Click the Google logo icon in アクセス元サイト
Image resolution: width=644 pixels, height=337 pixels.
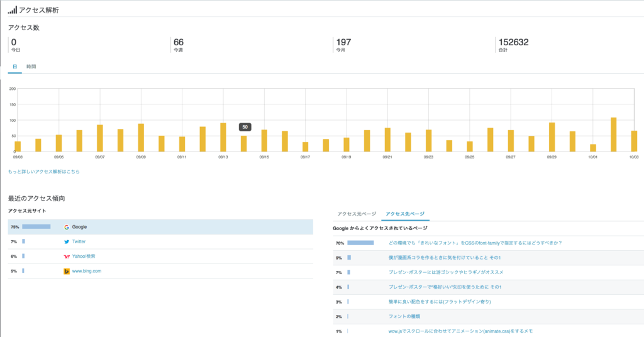pos(67,227)
